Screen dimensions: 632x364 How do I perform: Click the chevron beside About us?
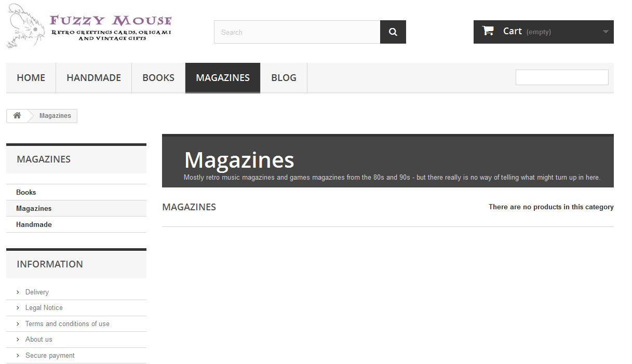[x=18, y=340]
